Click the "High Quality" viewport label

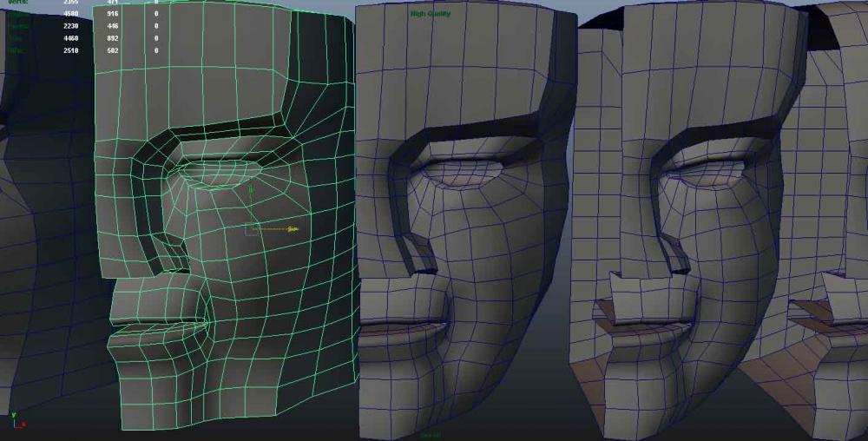pyautogui.click(x=431, y=13)
